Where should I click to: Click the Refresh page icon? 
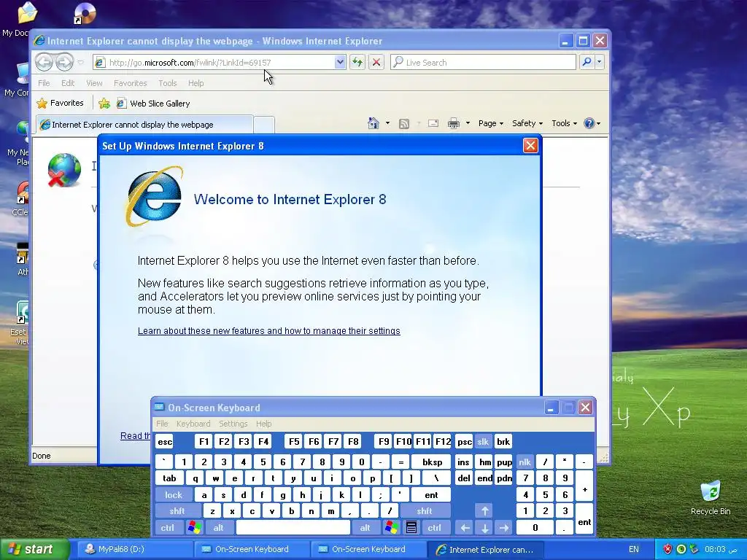(x=357, y=63)
